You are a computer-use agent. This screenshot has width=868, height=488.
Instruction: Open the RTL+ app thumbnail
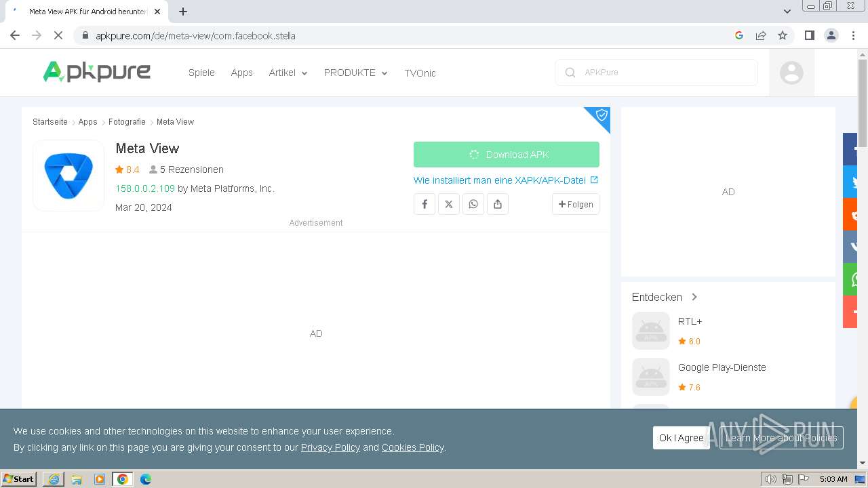coord(651,331)
